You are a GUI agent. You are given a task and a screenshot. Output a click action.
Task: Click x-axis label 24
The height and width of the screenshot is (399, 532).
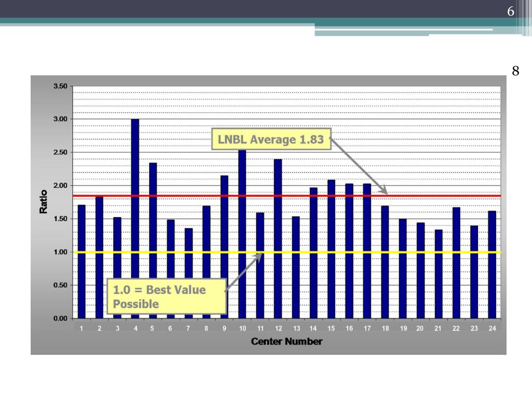coord(493,328)
